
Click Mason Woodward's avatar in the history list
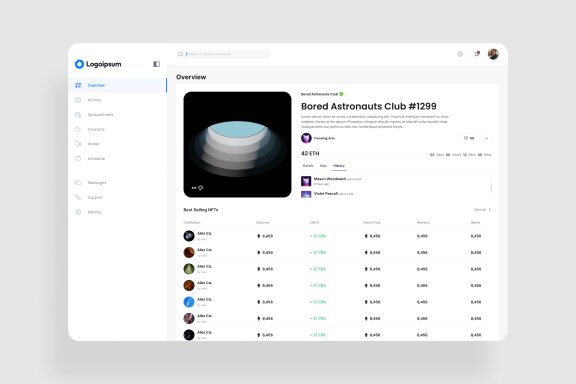(x=306, y=181)
